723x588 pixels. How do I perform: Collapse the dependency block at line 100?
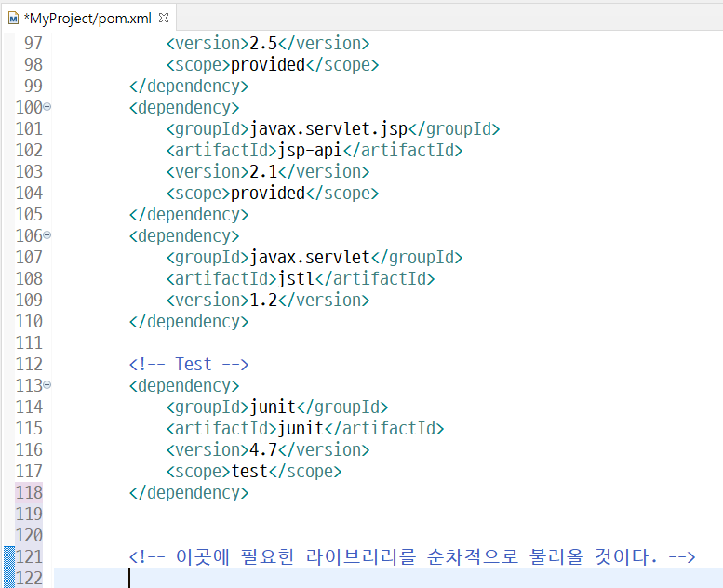point(47,107)
